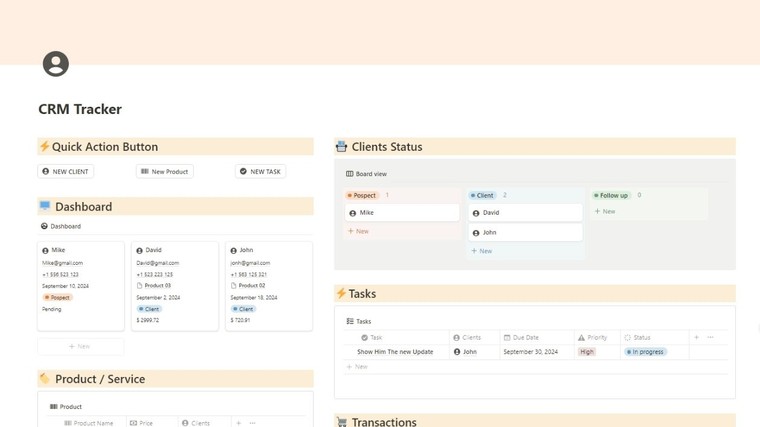This screenshot has width=760, height=427.
Task: Add new card under Pospect column
Action: [359, 231]
